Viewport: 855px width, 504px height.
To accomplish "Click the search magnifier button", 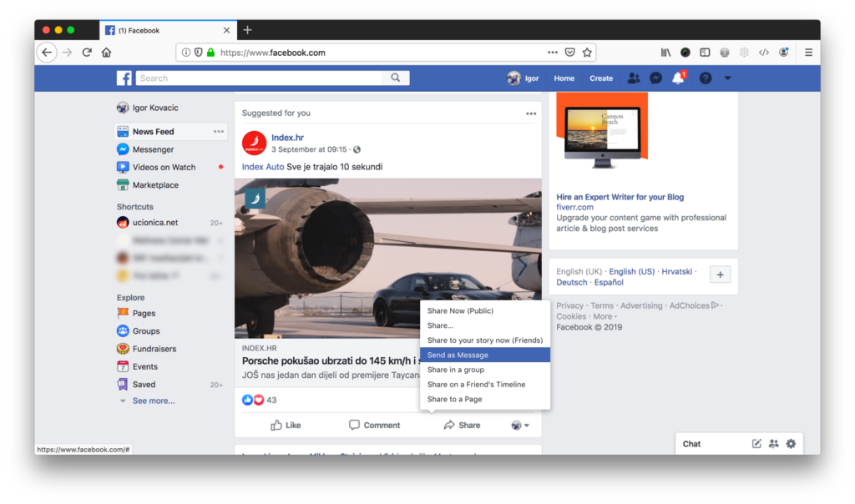I will 396,78.
